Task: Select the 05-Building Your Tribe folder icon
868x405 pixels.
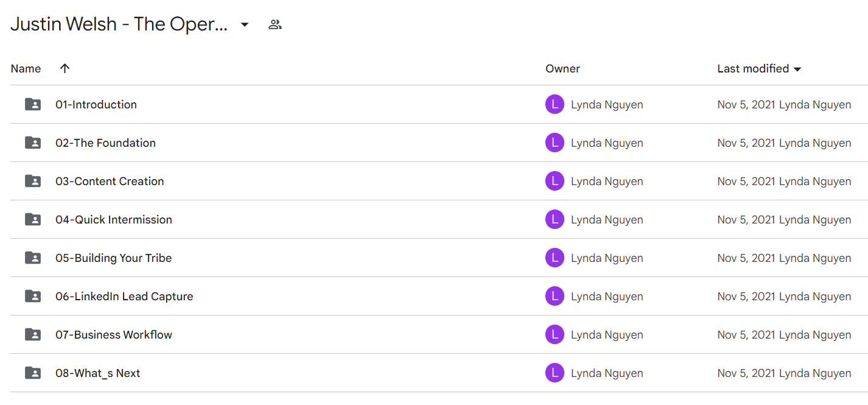Action: [33, 258]
